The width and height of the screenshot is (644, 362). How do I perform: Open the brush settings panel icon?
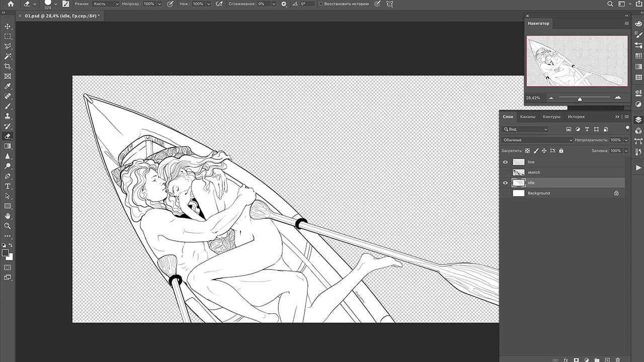tap(65, 4)
